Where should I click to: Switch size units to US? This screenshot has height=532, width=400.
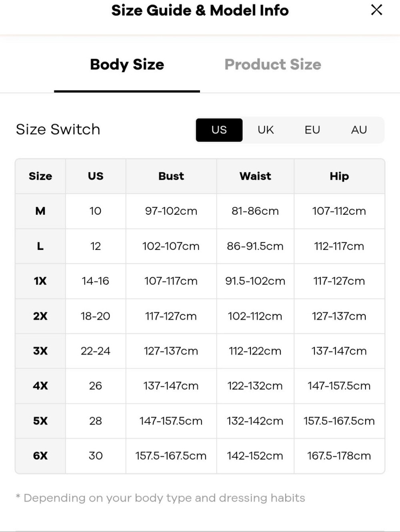click(x=219, y=130)
